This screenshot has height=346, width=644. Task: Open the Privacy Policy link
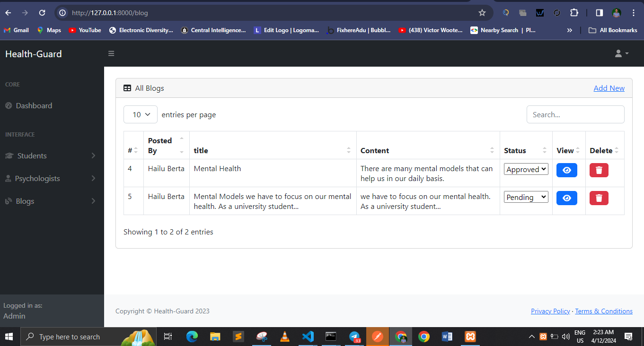point(550,311)
